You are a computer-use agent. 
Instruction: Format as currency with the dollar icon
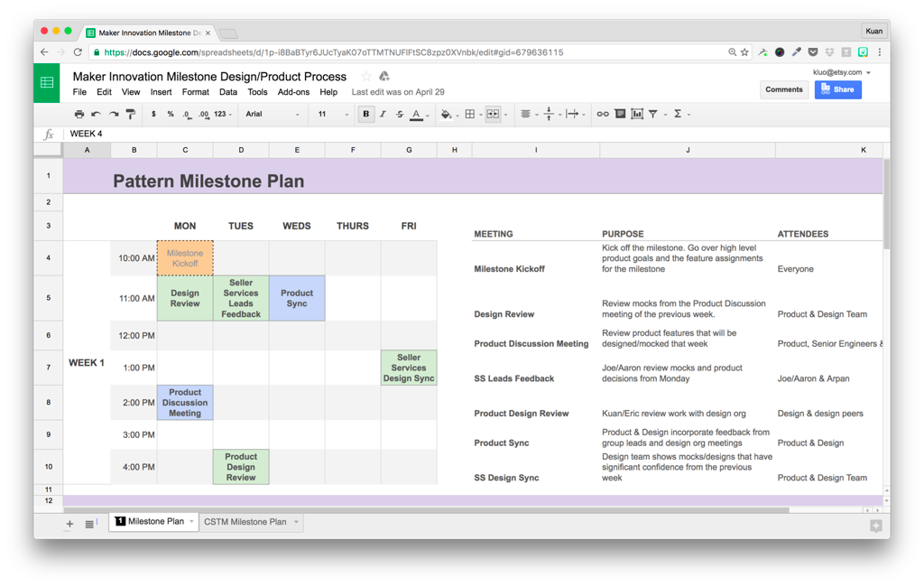click(x=153, y=114)
